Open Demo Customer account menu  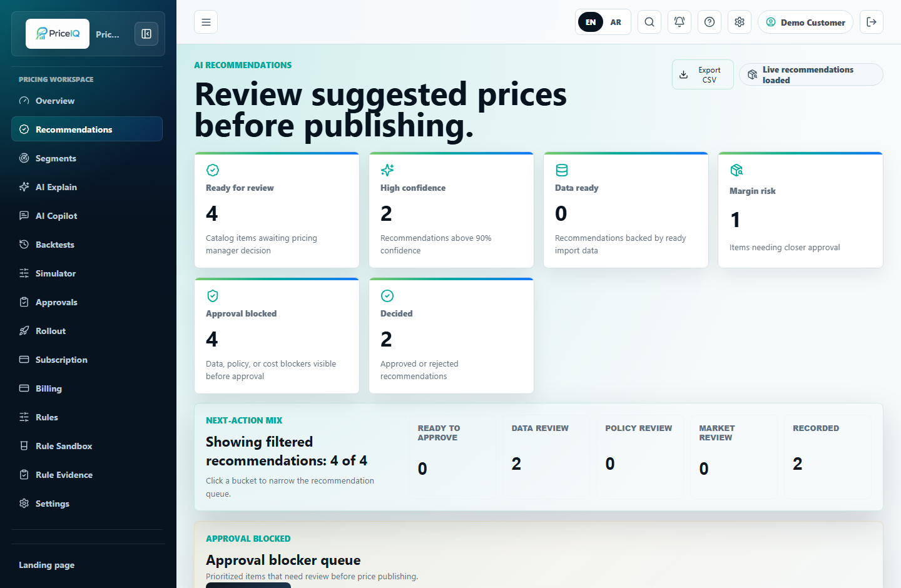(x=805, y=22)
